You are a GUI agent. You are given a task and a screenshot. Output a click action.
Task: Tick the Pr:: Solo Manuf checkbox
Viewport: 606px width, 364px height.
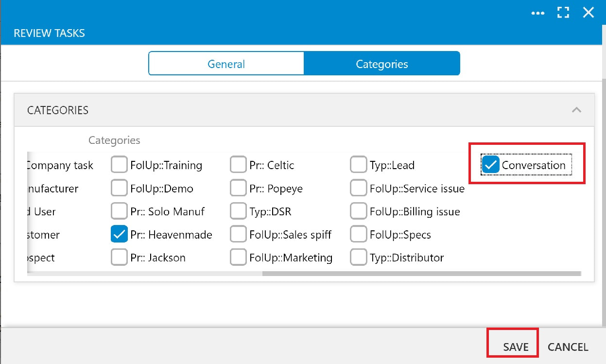[119, 211]
